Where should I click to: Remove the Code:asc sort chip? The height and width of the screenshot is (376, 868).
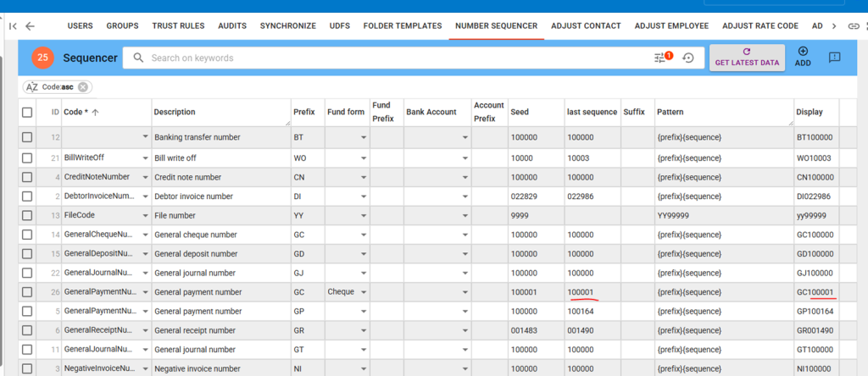84,86
